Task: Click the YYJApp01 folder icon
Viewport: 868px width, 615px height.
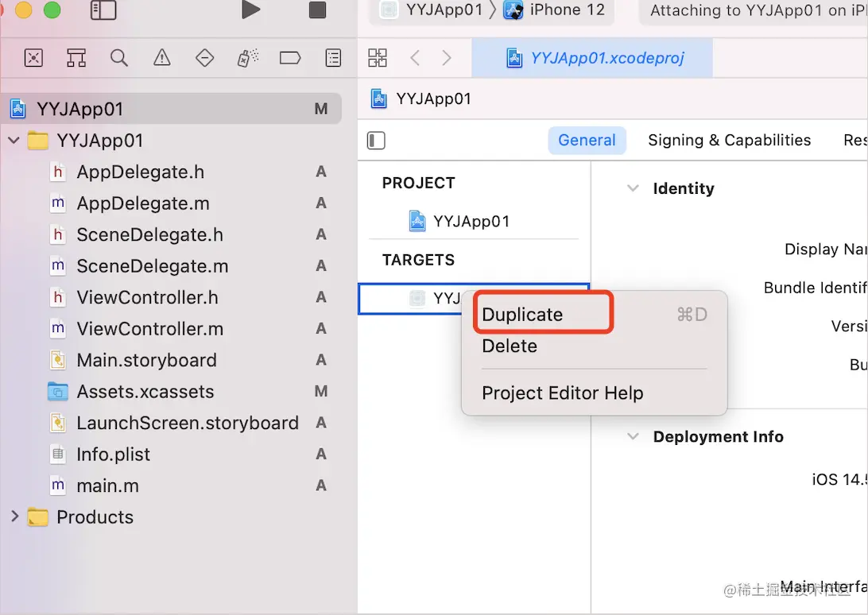Action: (x=37, y=141)
